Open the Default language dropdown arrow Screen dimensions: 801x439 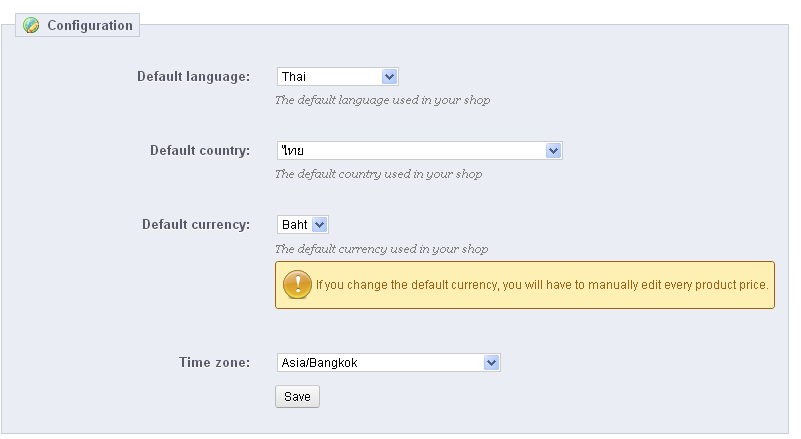390,76
